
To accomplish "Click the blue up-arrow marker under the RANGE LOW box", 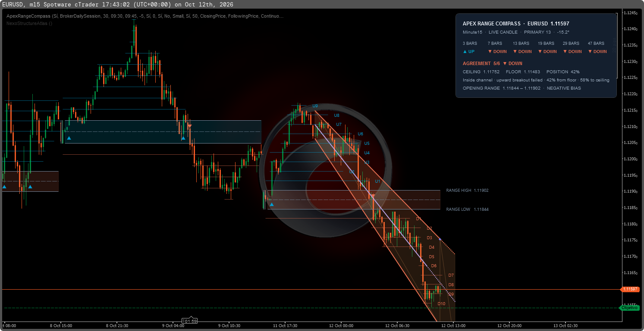I will pyautogui.click(x=271, y=205).
